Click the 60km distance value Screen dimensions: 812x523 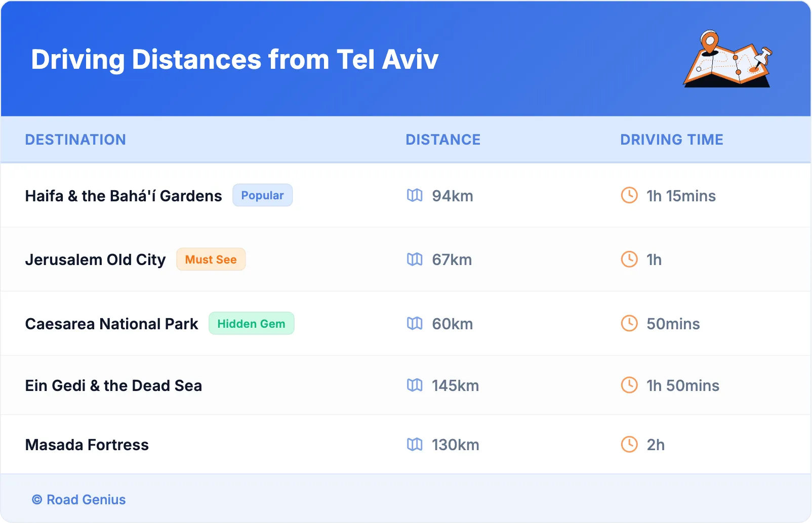[453, 324]
